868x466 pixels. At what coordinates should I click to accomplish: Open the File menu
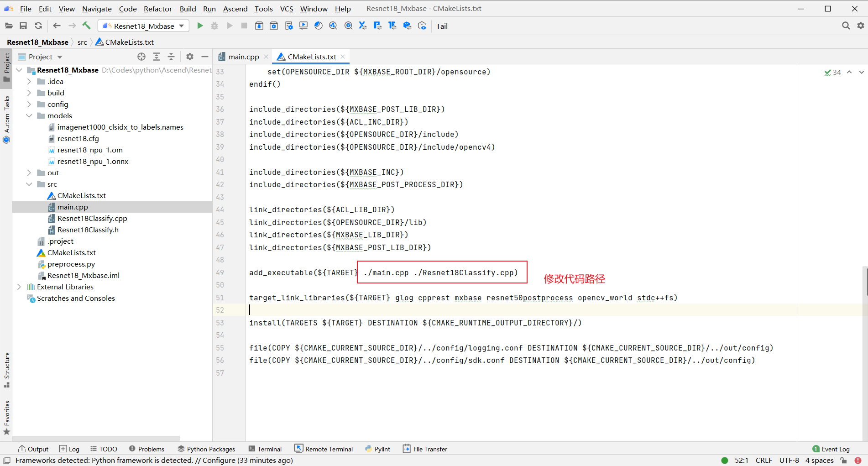26,9
